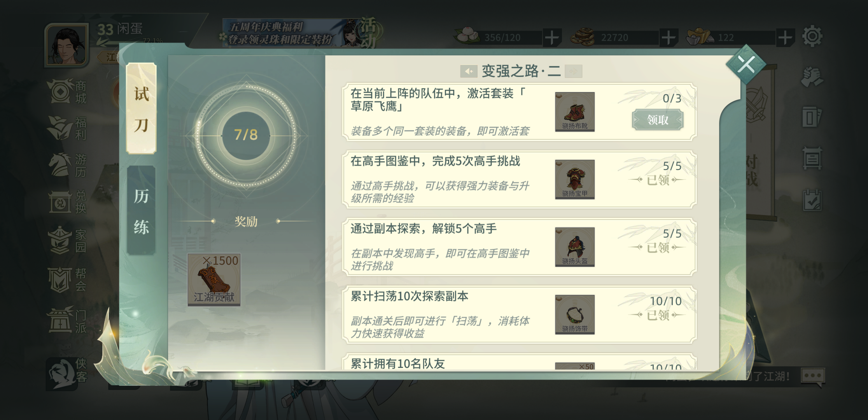Tap the 江湖贡献 reward item
Image resolution: width=868 pixels, height=420 pixels.
[214, 280]
